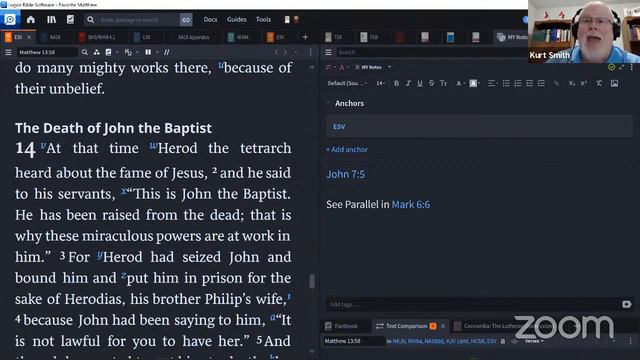Screen dimensions: 640x360
Task: Switch to the NA28 Apparatus tab
Action: [x=193, y=37]
